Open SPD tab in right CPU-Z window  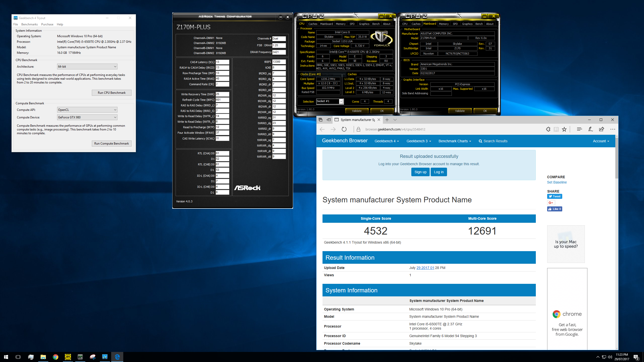click(x=455, y=24)
